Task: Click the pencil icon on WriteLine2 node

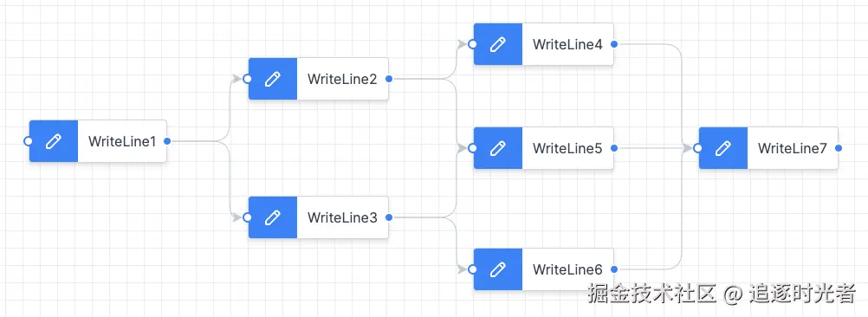Action: click(272, 79)
